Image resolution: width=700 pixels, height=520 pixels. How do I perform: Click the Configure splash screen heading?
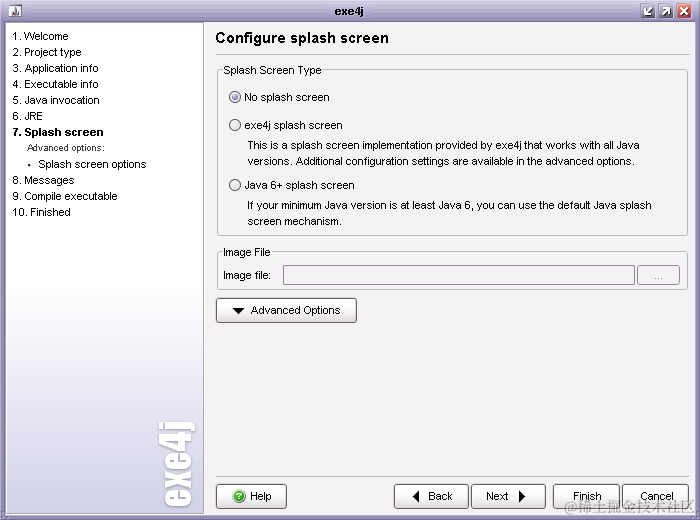[x=302, y=38]
